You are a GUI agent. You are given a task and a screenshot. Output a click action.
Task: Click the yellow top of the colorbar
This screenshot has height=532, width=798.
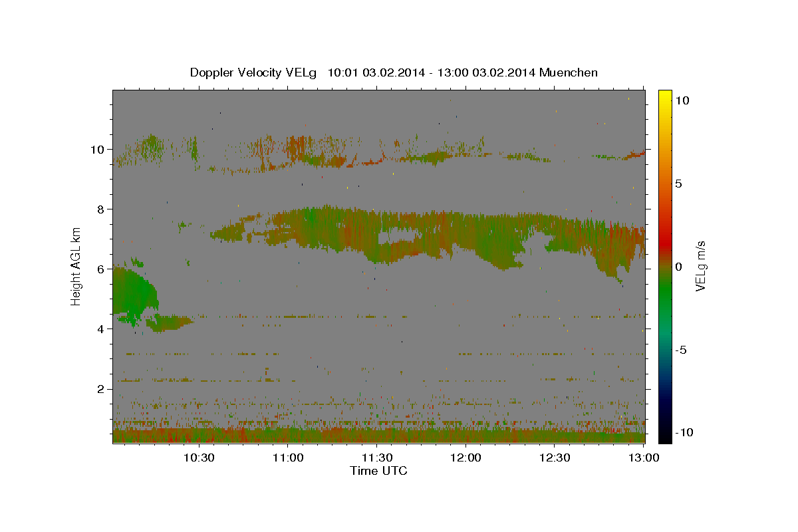click(664, 96)
